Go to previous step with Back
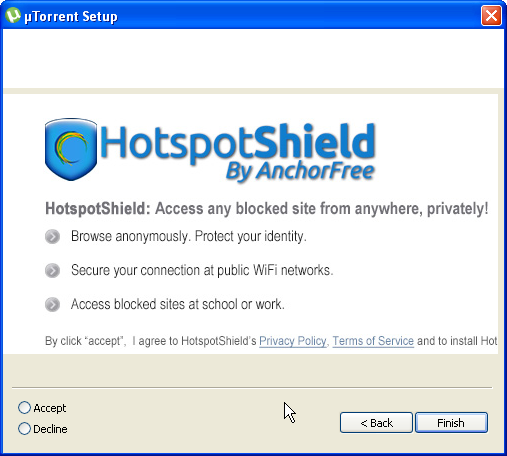Image resolution: width=507 pixels, height=456 pixels. (376, 423)
